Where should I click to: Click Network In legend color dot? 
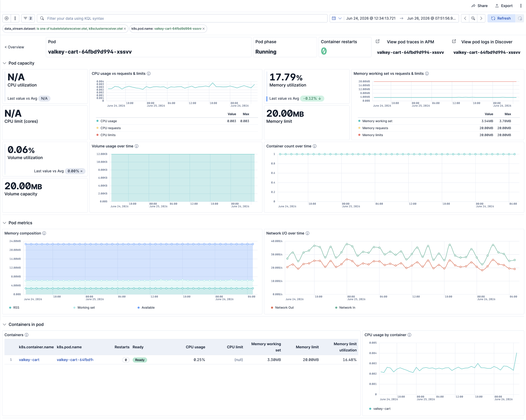tap(336, 307)
